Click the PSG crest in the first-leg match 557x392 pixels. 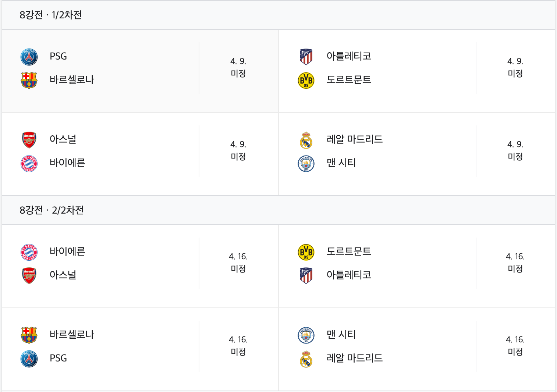pos(29,57)
